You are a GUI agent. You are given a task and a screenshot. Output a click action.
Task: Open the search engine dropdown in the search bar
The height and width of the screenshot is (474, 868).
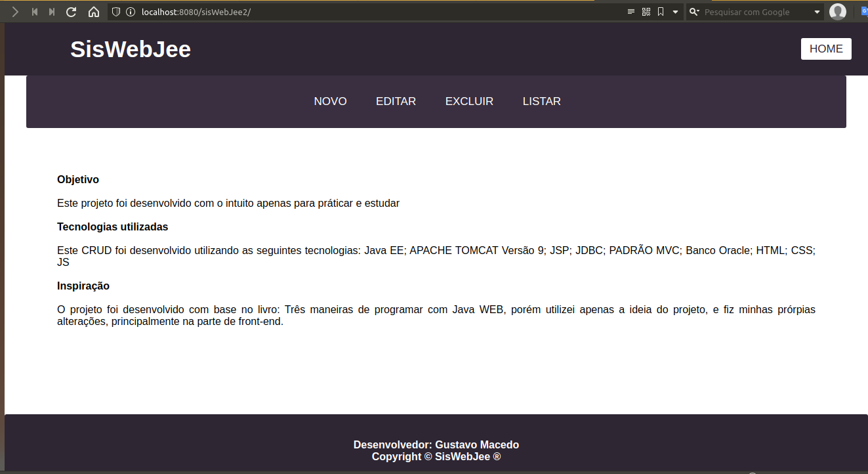coord(816,11)
